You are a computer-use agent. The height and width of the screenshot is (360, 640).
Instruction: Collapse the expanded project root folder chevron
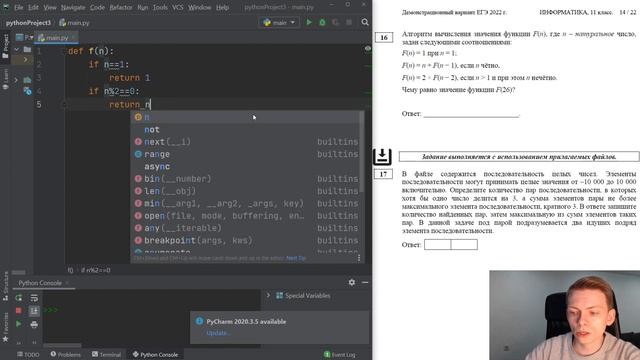click(x=17, y=49)
